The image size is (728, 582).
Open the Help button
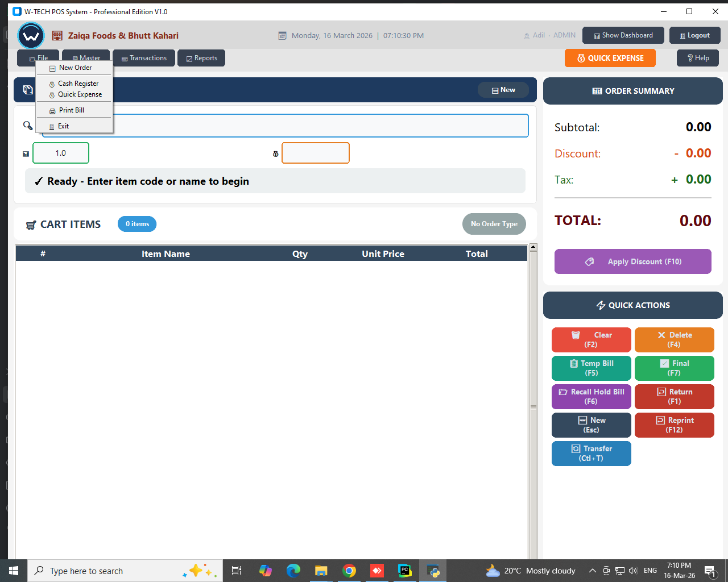click(698, 58)
